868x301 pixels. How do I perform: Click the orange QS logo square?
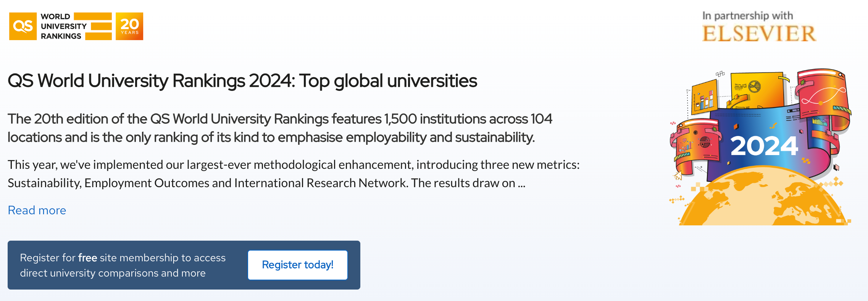click(x=23, y=26)
